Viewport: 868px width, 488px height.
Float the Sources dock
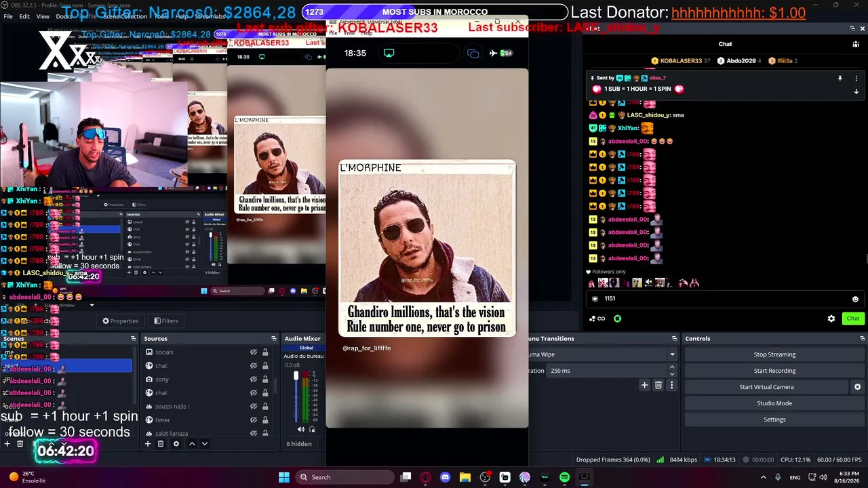pyautogui.click(x=274, y=338)
